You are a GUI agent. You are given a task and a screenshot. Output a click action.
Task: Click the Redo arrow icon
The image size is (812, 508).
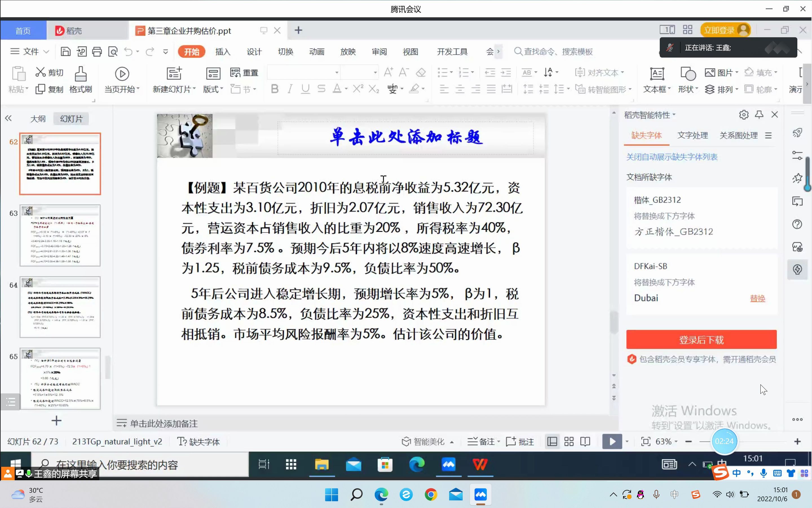click(150, 51)
